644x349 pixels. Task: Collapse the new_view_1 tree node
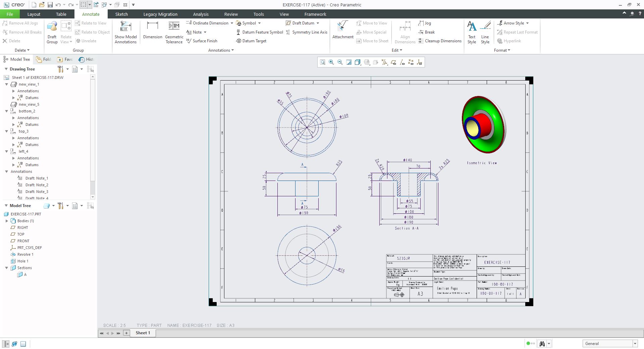pos(6,84)
